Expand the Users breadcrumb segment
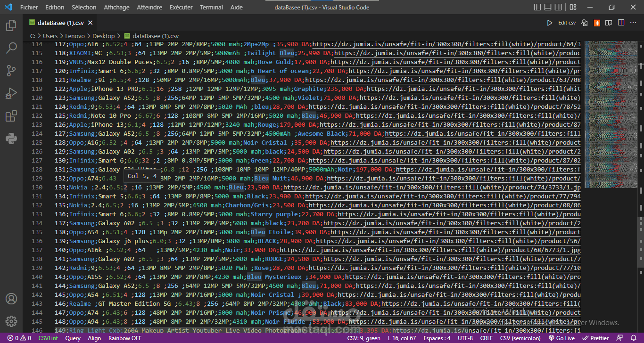Screen dimensions: 644x343 pyautogui.click(x=50, y=36)
